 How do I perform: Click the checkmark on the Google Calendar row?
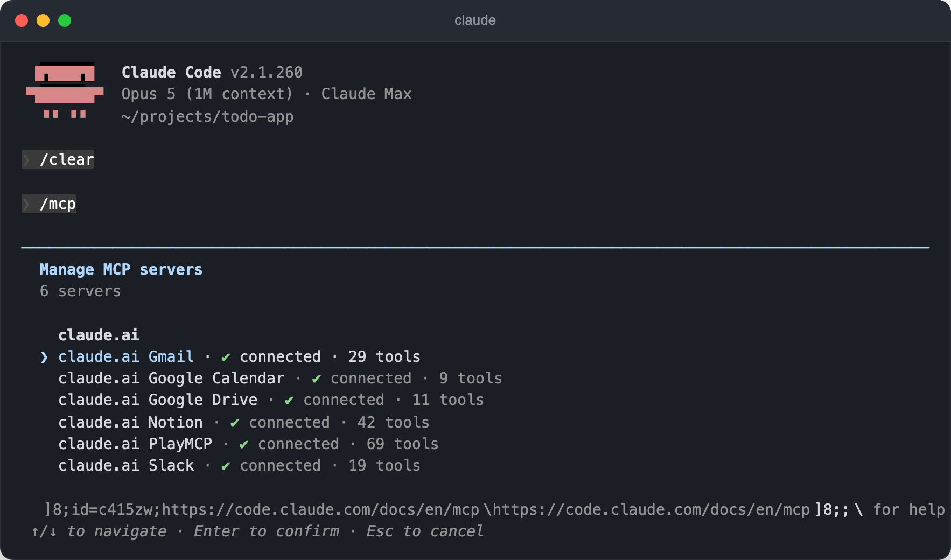(316, 379)
